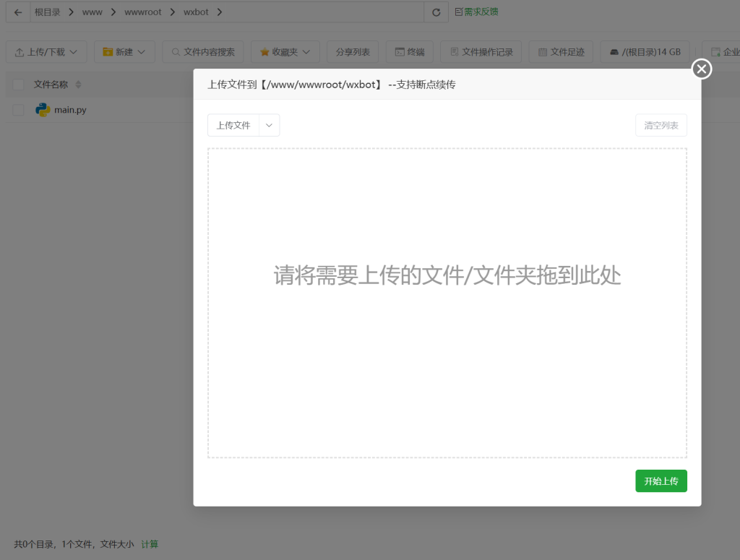Click 开始上传 to start uploading
Viewport: 740px width, 560px height.
tap(661, 481)
